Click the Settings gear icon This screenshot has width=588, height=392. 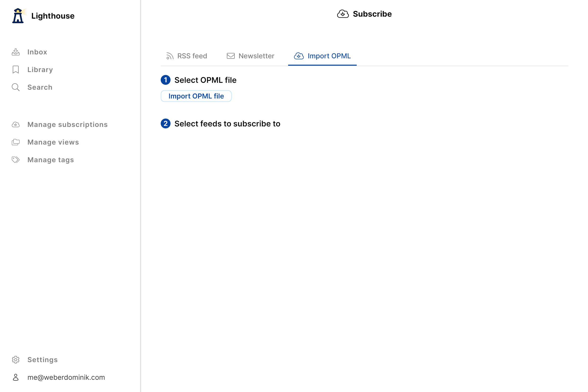tap(16, 359)
